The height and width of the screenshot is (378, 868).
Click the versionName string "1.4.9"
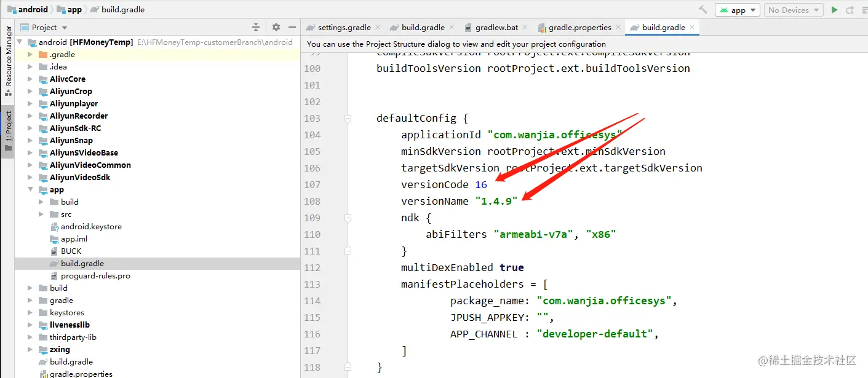pyautogui.click(x=496, y=201)
